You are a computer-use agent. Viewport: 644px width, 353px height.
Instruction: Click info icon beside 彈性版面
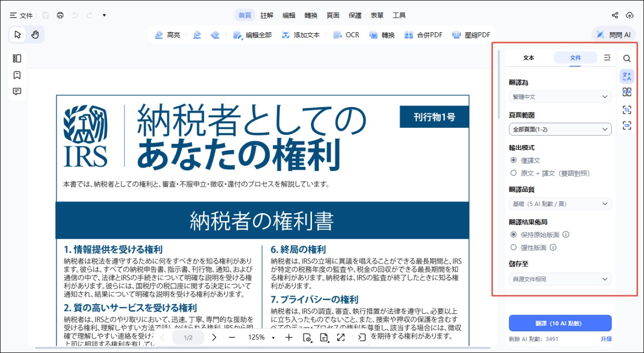tap(553, 247)
